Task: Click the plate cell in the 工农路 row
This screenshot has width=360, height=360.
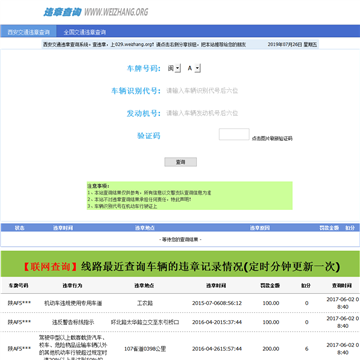Action: click(19, 303)
